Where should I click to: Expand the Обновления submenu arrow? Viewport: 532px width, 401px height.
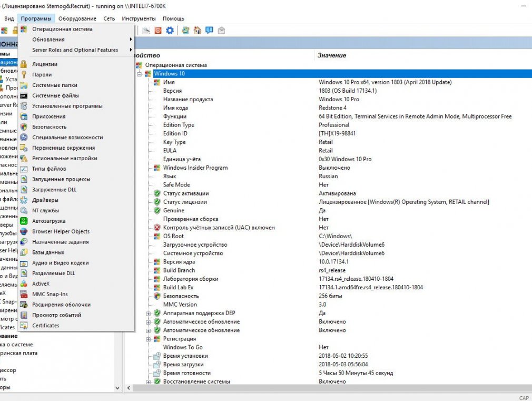pyautogui.click(x=131, y=40)
